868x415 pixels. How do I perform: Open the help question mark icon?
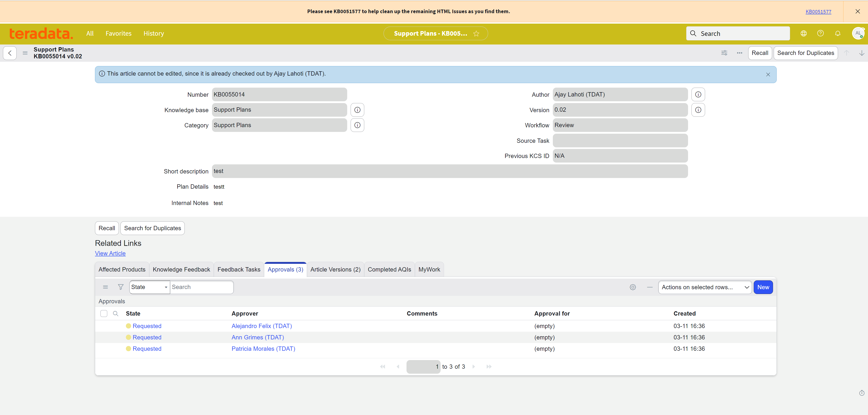pos(821,33)
